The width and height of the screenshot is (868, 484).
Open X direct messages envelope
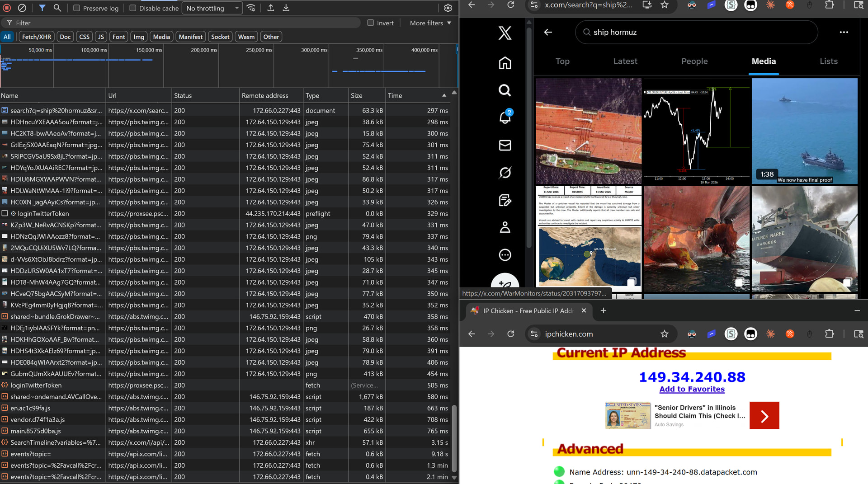pos(505,145)
